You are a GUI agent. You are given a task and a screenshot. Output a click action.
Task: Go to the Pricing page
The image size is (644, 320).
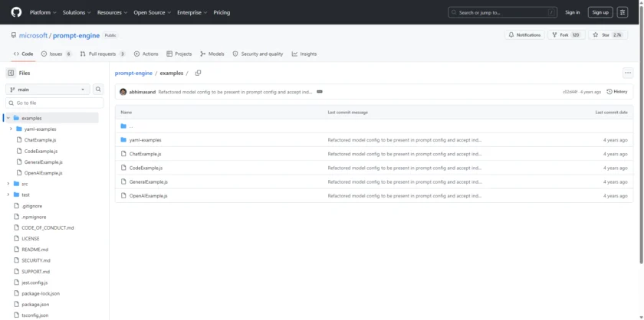point(222,12)
